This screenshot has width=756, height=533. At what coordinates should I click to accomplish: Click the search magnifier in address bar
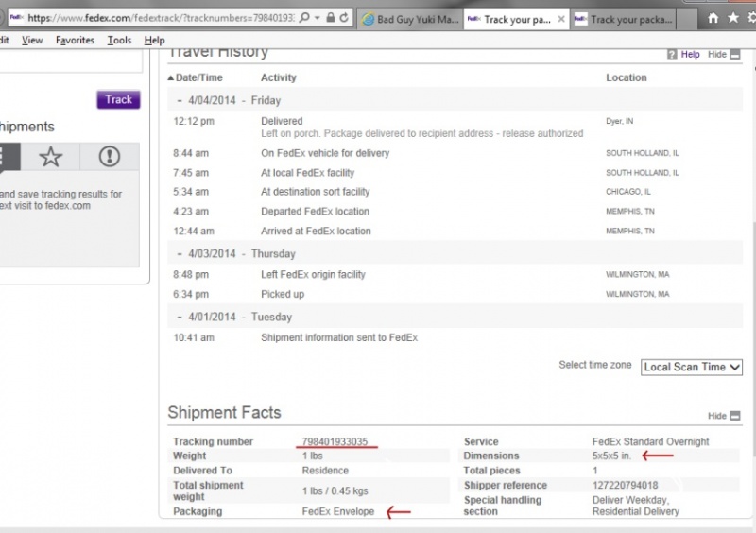[x=304, y=18]
